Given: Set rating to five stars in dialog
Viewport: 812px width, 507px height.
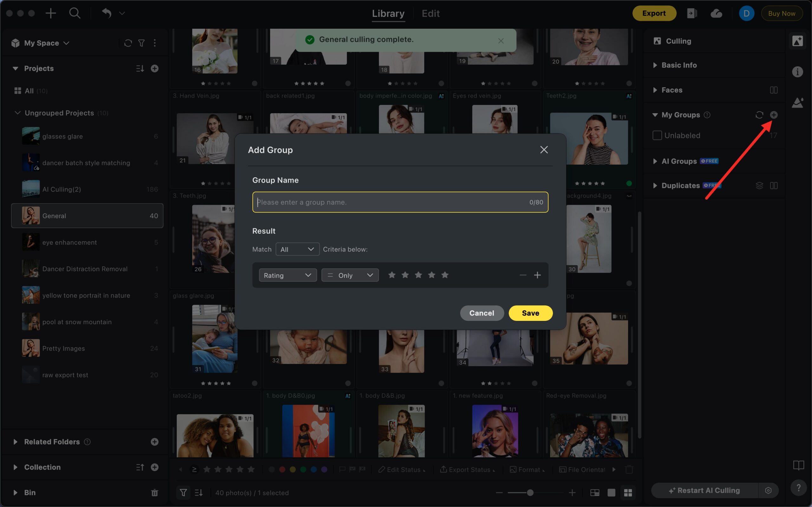Looking at the screenshot, I should (445, 275).
